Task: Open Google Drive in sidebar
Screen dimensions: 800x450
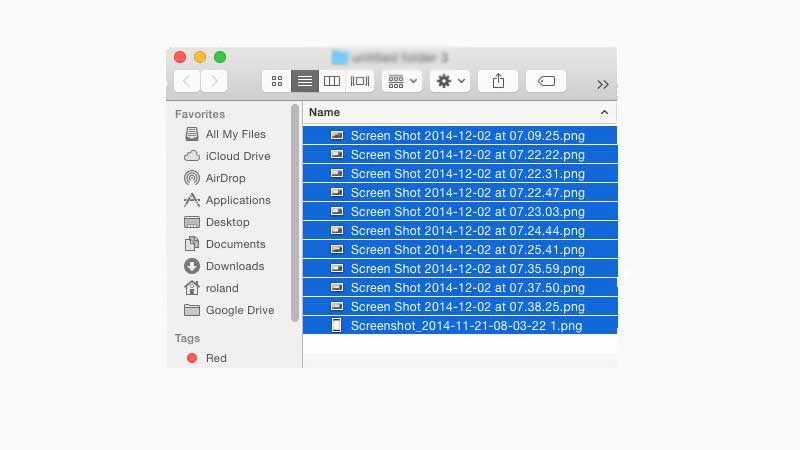Action: [231, 310]
